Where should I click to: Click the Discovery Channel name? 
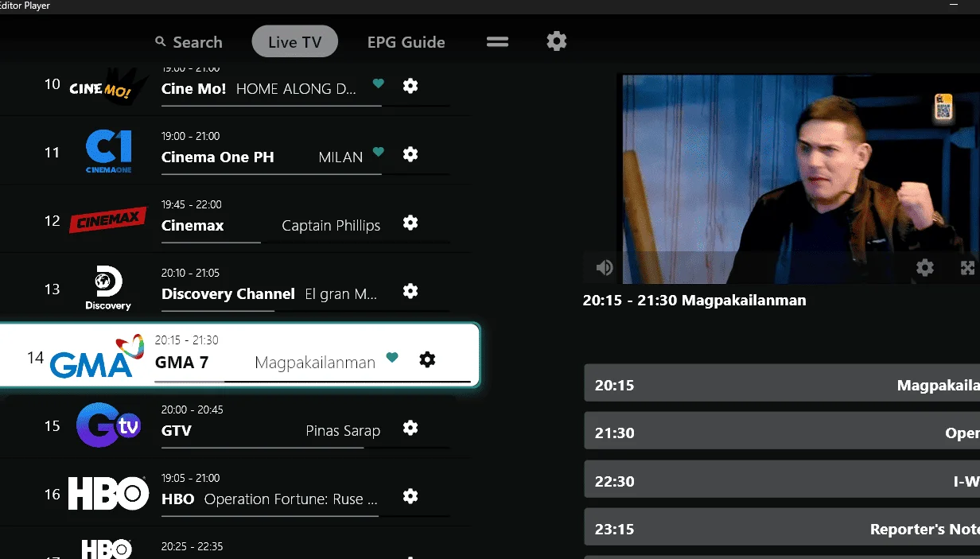pyautogui.click(x=228, y=294)
